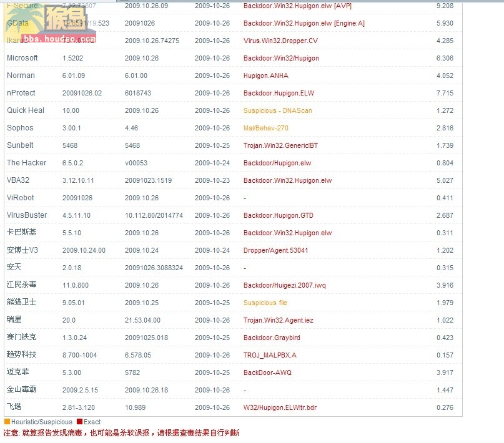This screenshot has width=504, height=443.
Task: Select the Exact legend label
Action: click(x=92, y=422)
